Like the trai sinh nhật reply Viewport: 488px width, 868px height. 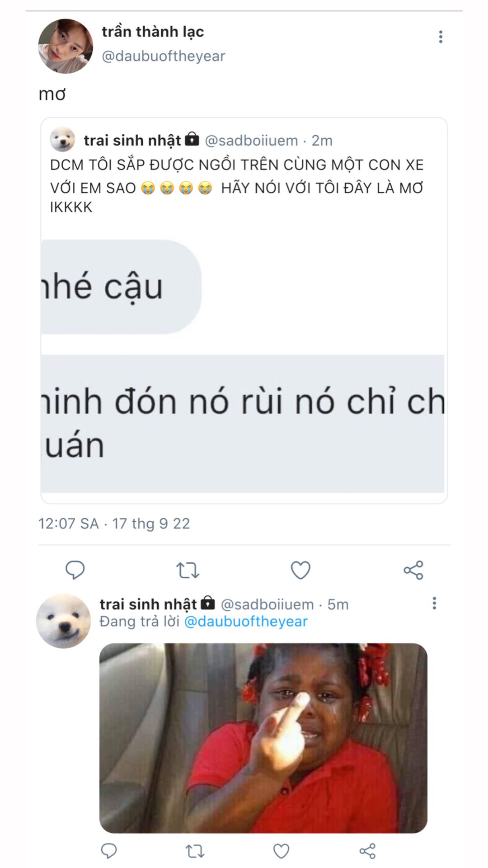coord(281,851)
